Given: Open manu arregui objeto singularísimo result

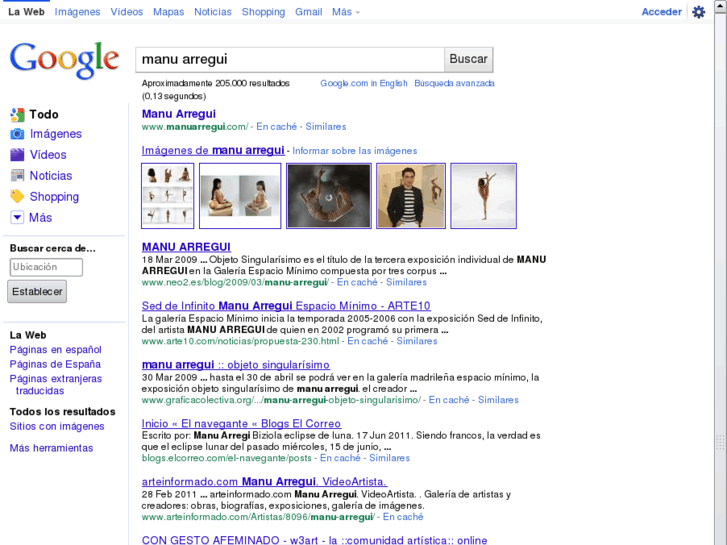Looking at the screenshot, I should pos(236,365).
